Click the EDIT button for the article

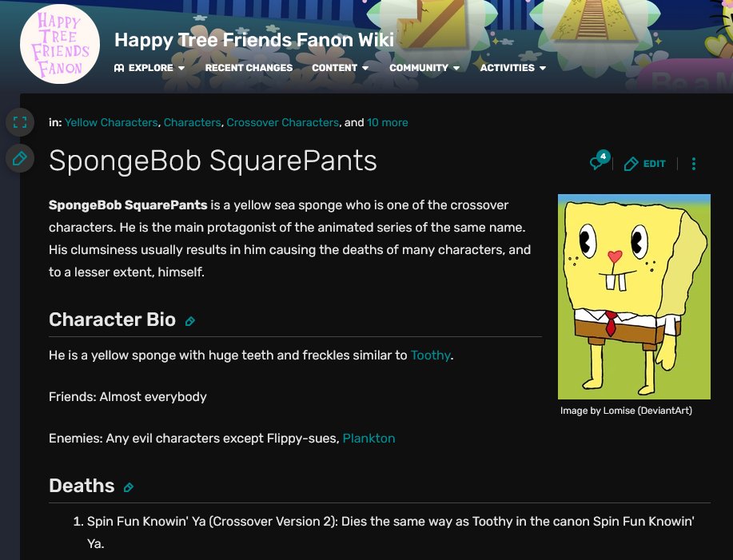(644, 164)
